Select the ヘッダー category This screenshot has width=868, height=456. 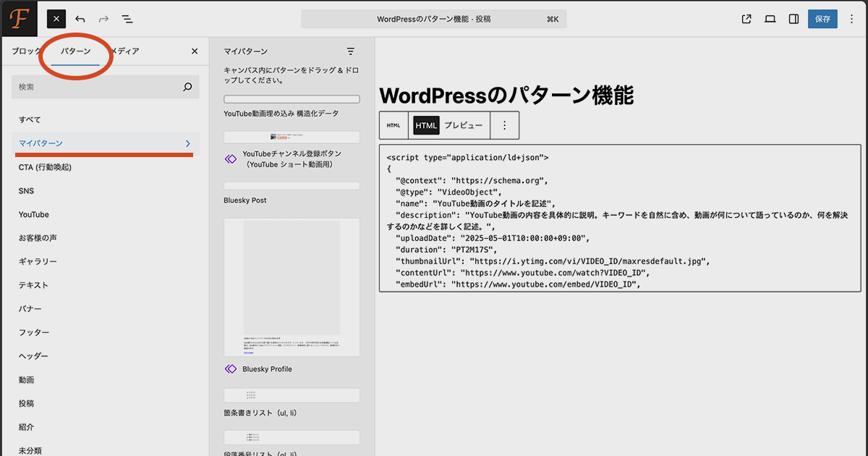coord(106,356)
